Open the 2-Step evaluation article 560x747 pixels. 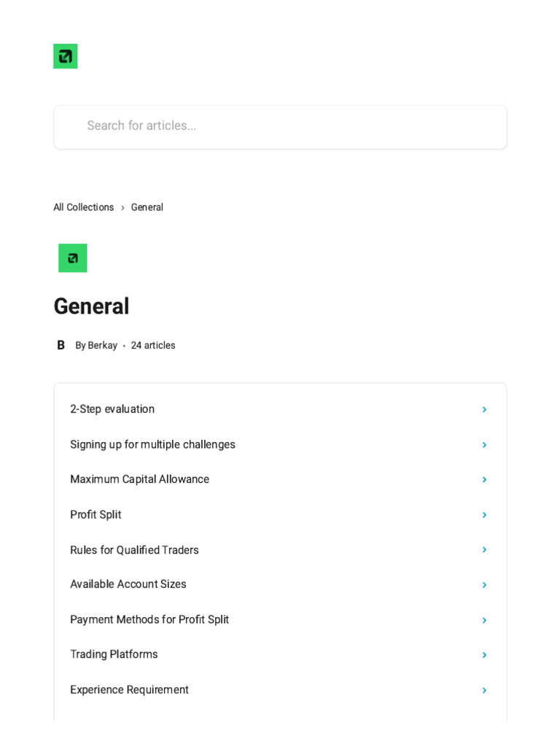click(x=112, y=409)
